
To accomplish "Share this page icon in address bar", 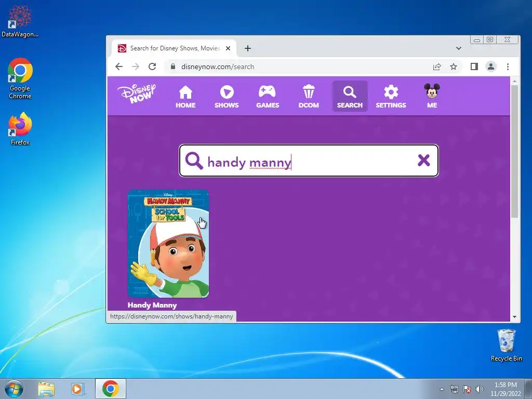I will click(437, 66).
